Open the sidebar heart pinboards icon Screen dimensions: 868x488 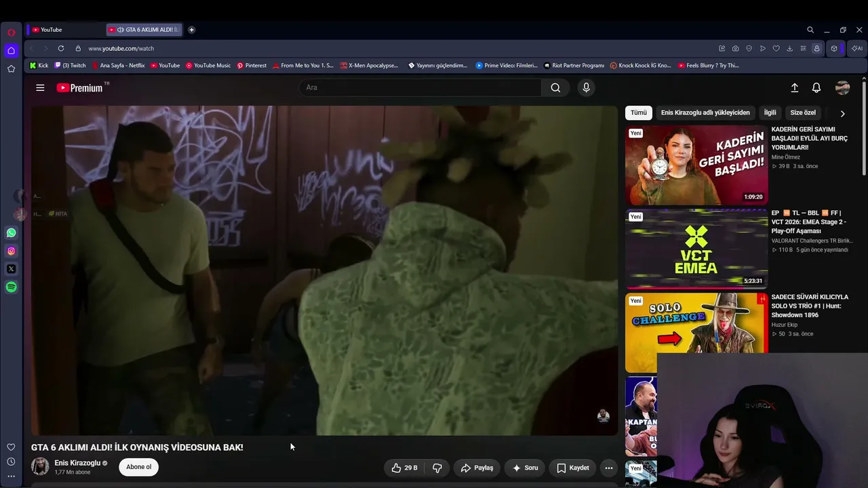tap(11, 447)
